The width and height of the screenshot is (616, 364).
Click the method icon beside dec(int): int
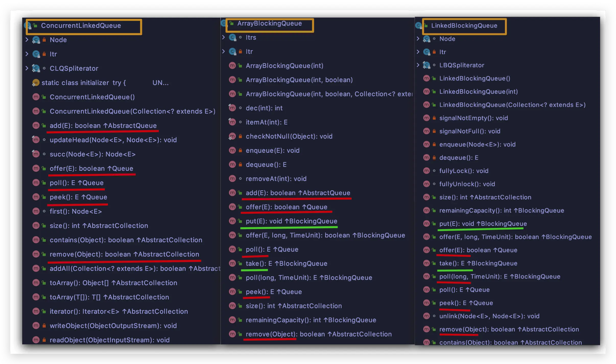pyautogui.click(x=232, y=108)
